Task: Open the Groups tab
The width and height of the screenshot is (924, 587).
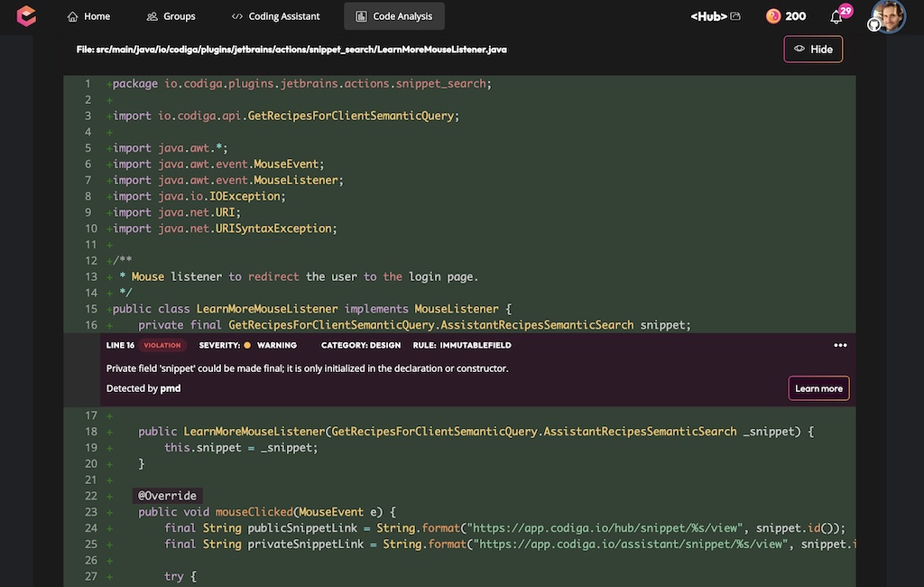Action: [171, 16]
